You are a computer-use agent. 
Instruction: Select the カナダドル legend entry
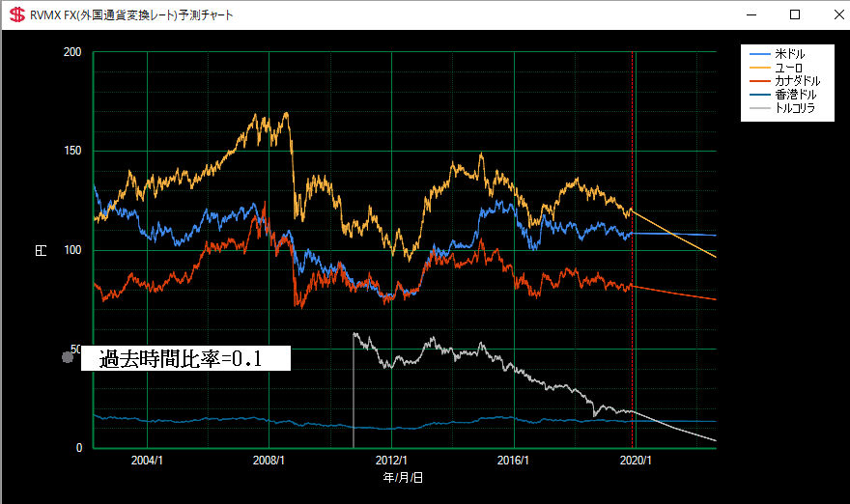[797, 81]
